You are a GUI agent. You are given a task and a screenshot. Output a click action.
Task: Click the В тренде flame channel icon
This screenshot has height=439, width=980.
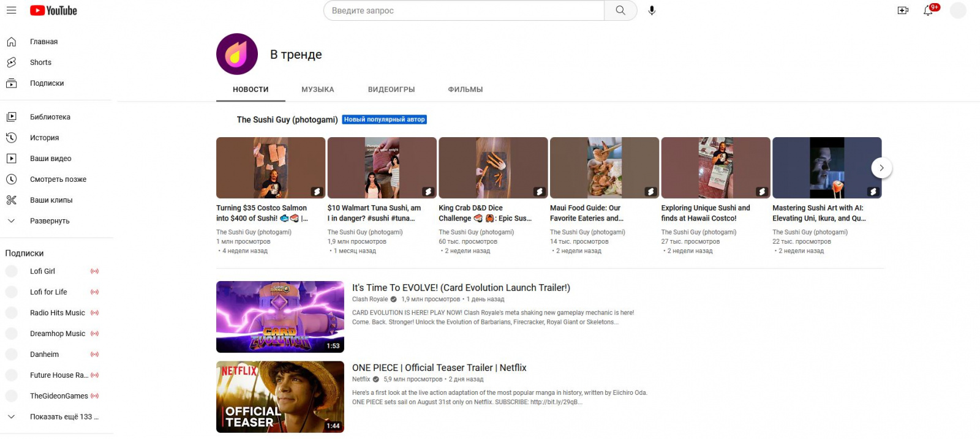(237, 54)
